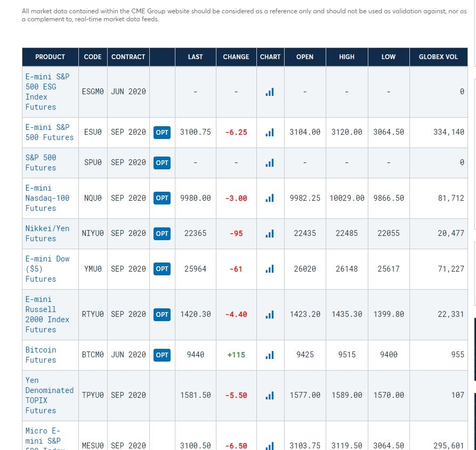The width and height of the screenshot is (476, 450).
Task: Open Bitcoin Futures product link
Action: (41, 355)
